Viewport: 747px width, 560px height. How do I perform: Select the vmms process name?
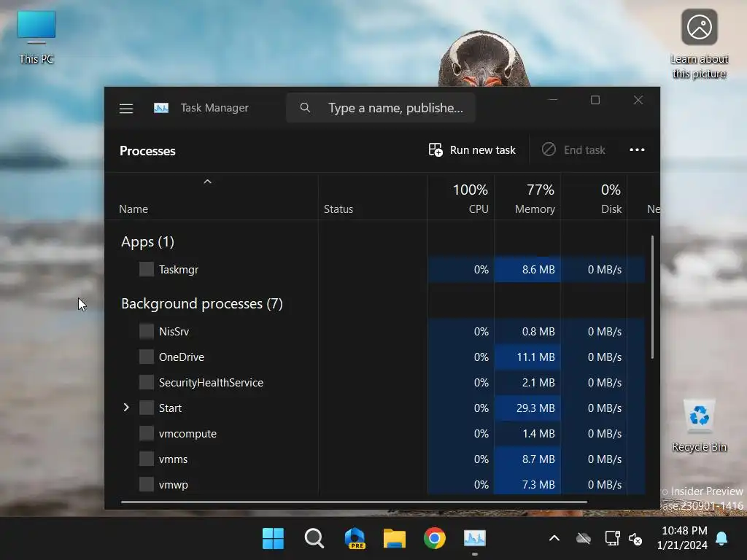174,459
